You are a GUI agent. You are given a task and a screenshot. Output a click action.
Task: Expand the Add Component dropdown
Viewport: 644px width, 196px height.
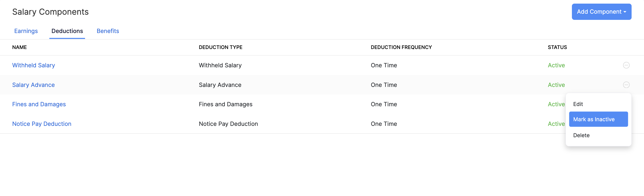click(601, 12)
